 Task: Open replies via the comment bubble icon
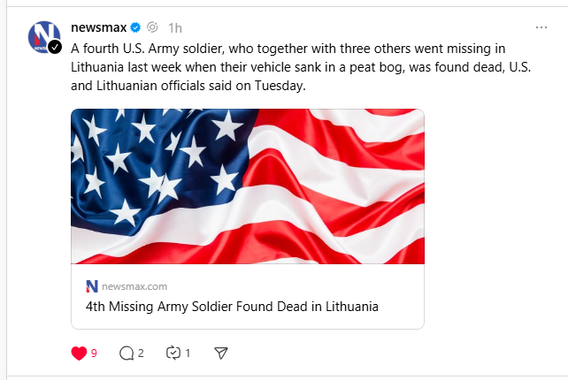(126, 353)
